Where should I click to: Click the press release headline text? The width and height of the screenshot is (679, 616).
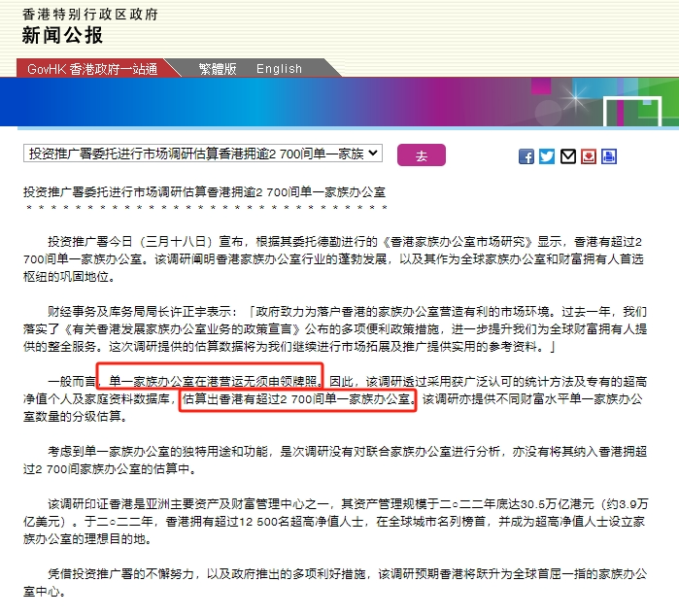pyautogui.click(x=204, y=192)
